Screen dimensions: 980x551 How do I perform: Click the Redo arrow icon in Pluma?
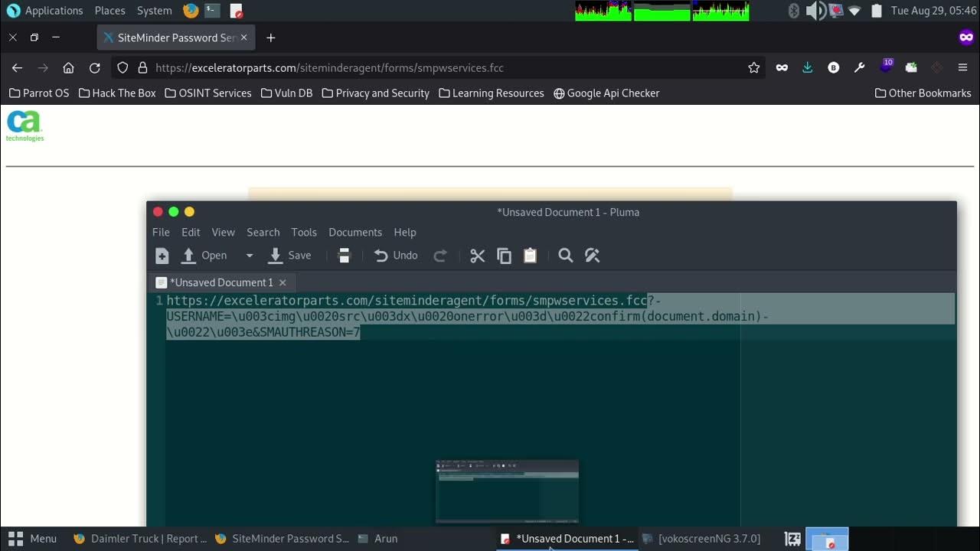click(x=440, y=256)
